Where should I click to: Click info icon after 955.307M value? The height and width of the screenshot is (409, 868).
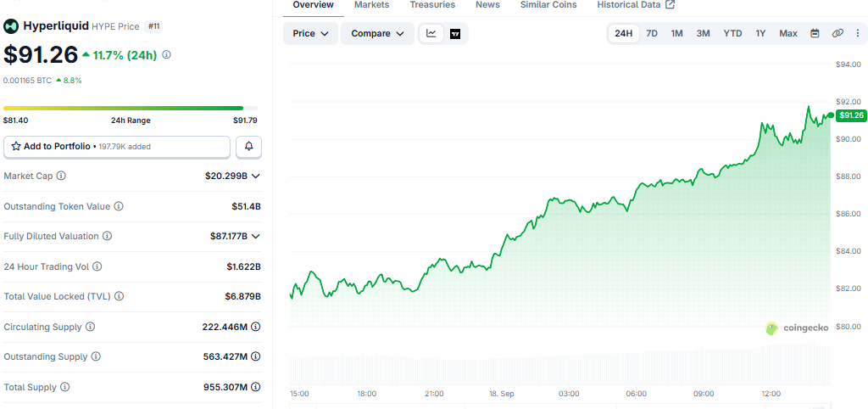pos(256,387)
